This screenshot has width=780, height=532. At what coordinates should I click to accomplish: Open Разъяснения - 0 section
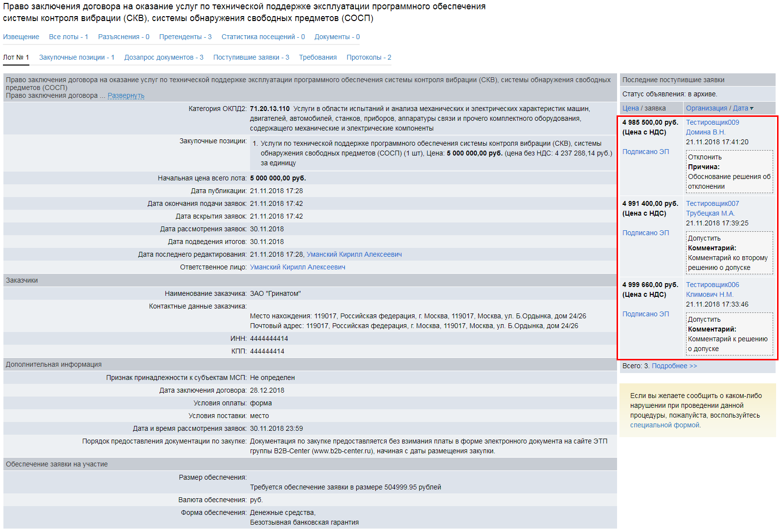pyautogui.click(x=123, y=37)
